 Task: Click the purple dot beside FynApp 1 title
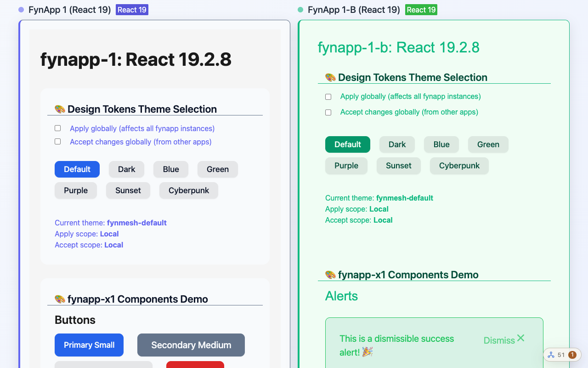click(x=21, y=10)
